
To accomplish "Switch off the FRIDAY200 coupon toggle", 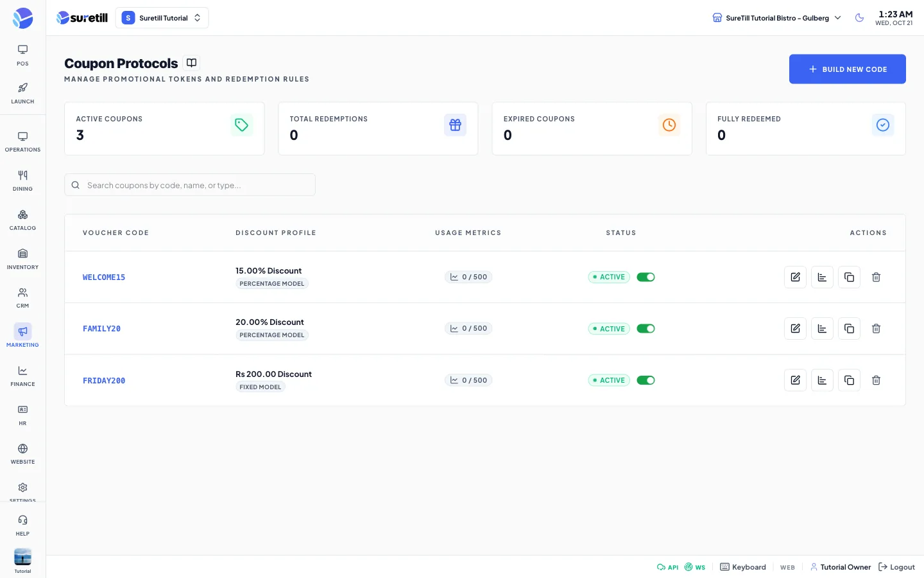I will (646, 380).
